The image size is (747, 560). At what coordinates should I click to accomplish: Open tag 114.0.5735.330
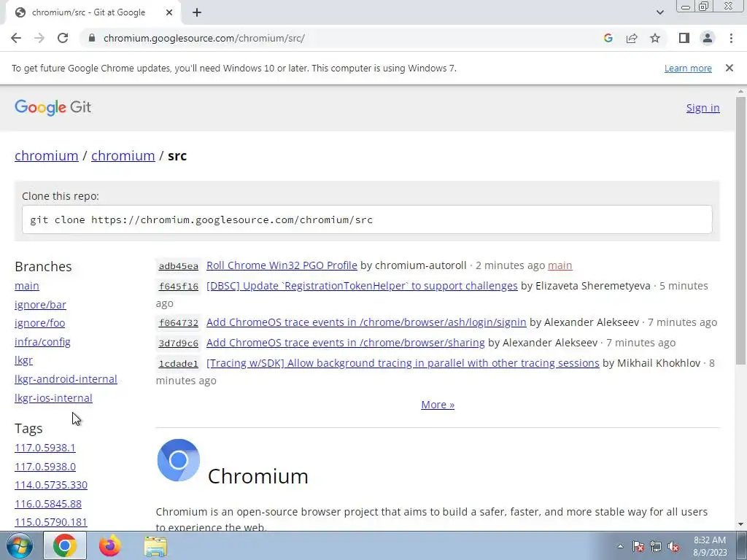click(x=51, y=485)
